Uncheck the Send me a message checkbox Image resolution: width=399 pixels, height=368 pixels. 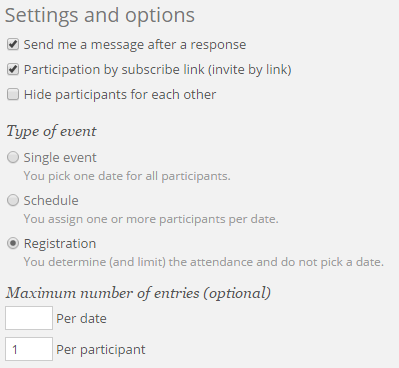[13, 44]
